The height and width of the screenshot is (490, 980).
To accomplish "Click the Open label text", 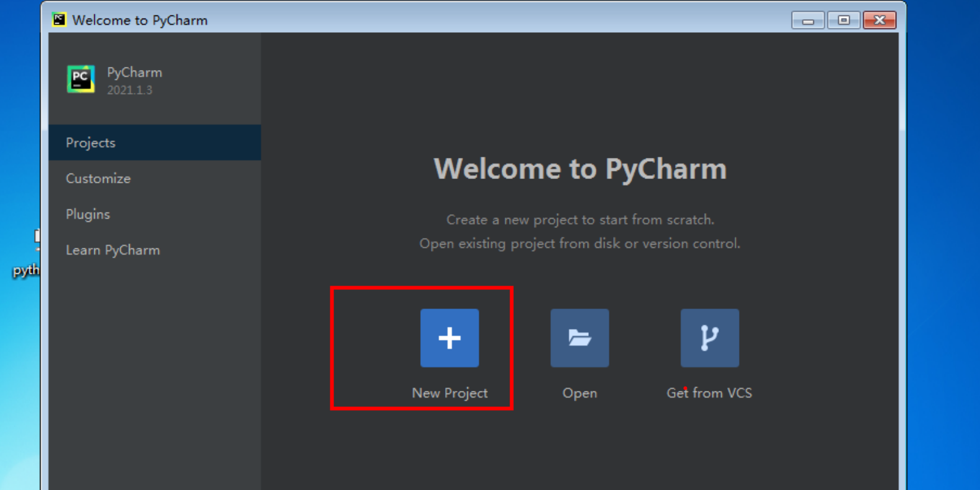I will tap(580, 393).
